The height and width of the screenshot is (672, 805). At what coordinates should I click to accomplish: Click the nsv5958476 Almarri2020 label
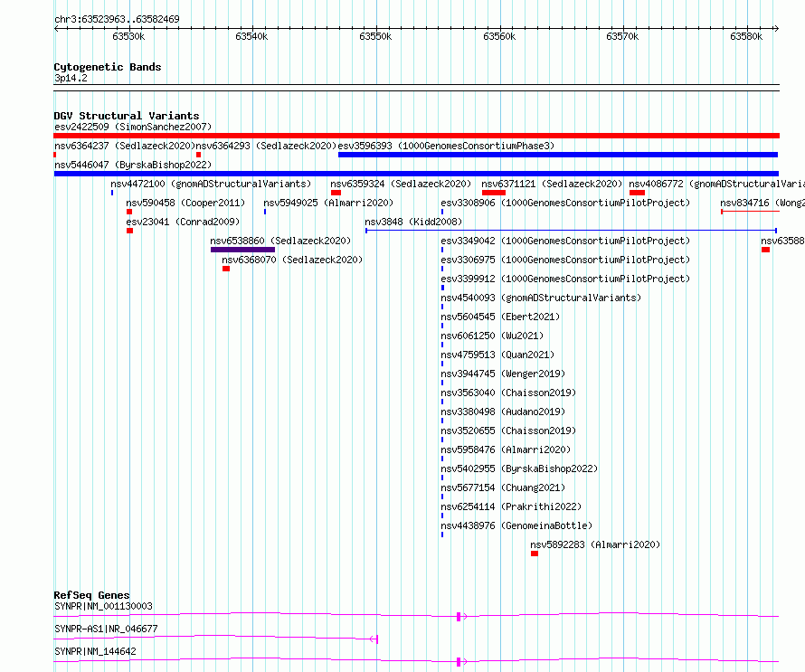click(506, 450)
